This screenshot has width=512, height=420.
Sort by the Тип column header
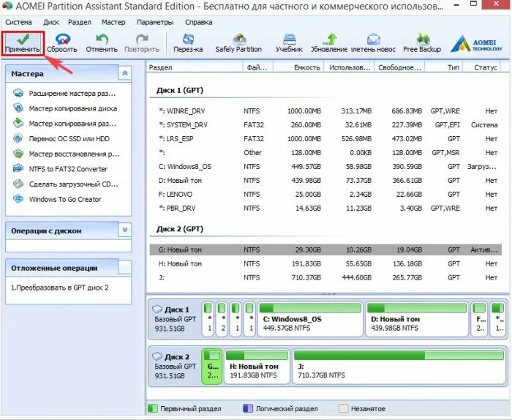coord(443,67)
